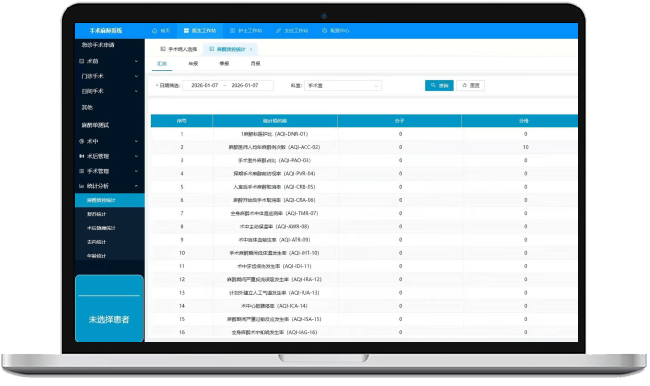Switch to the 月报 monthly report tab
Screen dimensions: 650x386
[255, 63]
